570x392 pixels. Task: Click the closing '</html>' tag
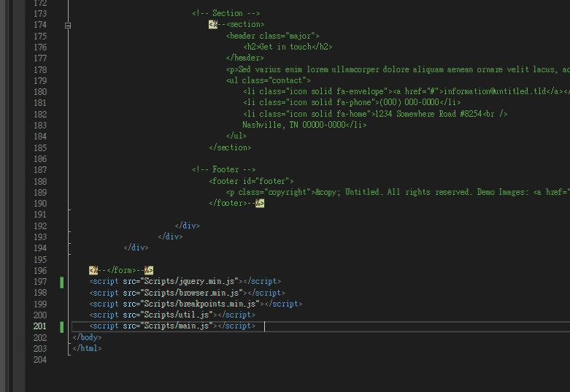pos(88,348)
